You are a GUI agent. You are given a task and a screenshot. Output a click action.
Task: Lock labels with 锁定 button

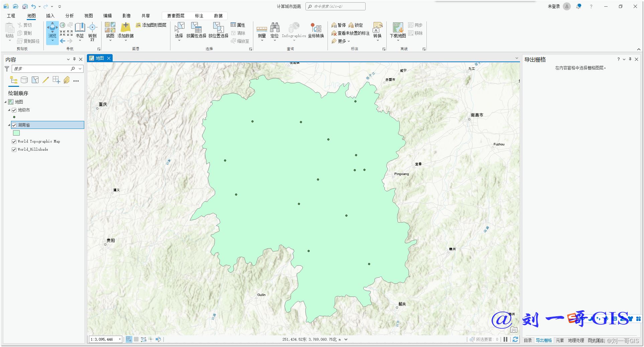(356, 25)
